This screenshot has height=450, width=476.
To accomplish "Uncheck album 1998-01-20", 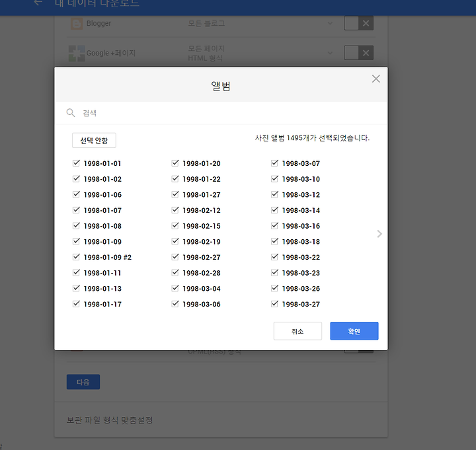I will point(175,163).
